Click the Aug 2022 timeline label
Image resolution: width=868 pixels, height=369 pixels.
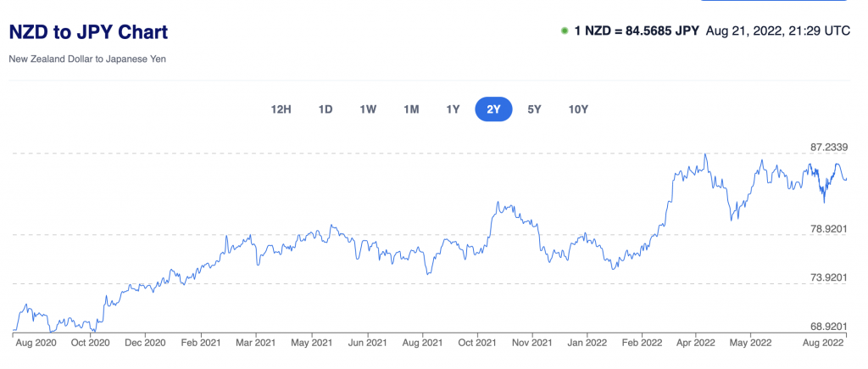pyautogui.click(x=825, y=343)
